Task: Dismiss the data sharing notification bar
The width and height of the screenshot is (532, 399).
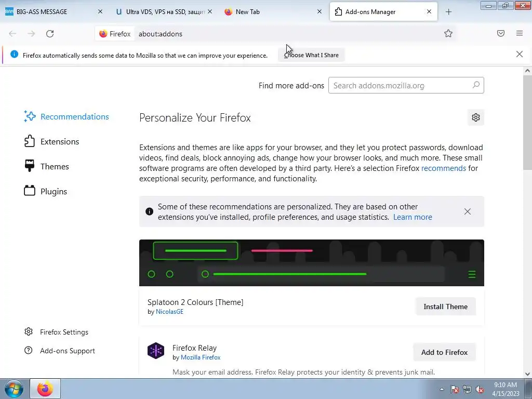Action: [x=520, y=54]
